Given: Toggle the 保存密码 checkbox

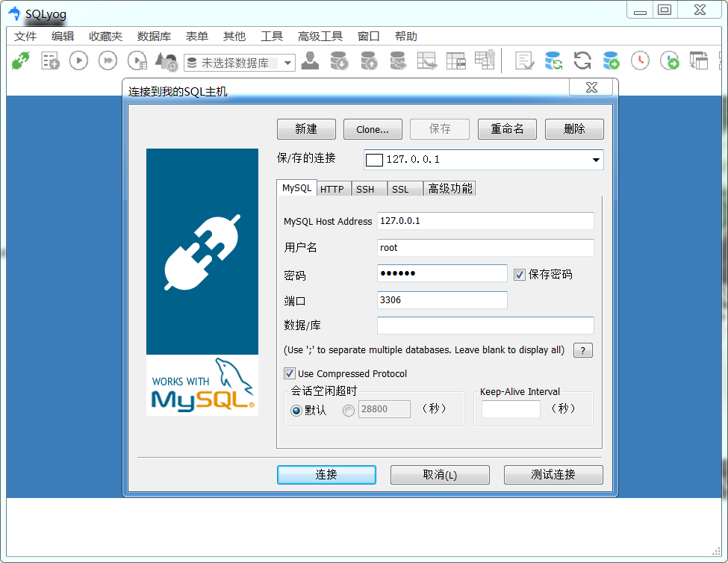Looking at the screenshot, I should (520, 275).
